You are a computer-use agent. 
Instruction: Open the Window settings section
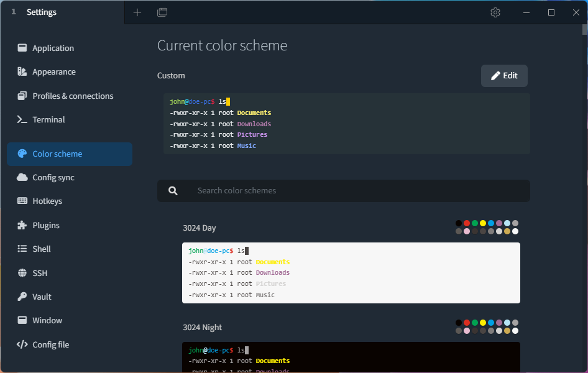pyautogui.click(x=70, y=320)
